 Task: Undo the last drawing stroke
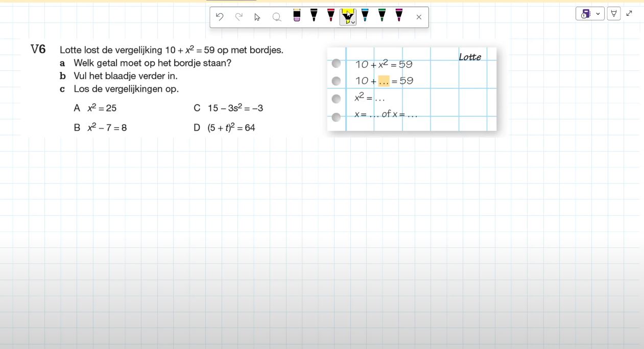pos(220,17)
